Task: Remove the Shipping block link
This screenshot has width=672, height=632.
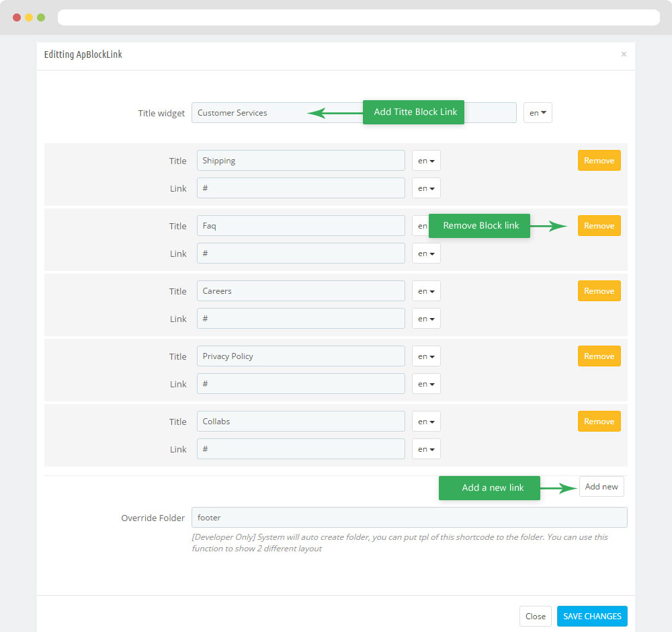Action: coord(599,161)
